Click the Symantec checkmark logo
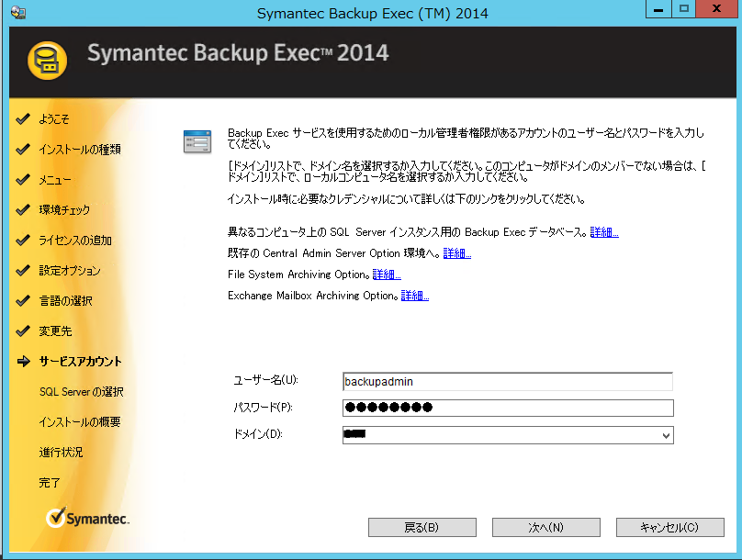 click(87, 519)
